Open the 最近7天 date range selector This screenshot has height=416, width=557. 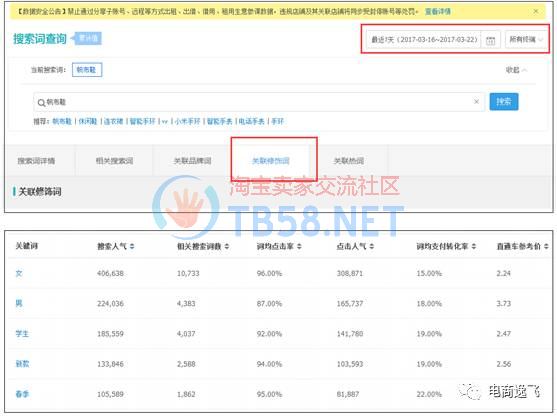coord(424,39)
